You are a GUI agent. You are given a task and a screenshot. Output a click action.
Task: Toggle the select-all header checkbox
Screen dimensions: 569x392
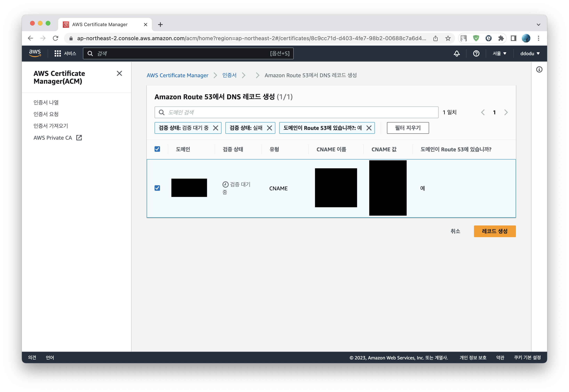coord(157,149)
